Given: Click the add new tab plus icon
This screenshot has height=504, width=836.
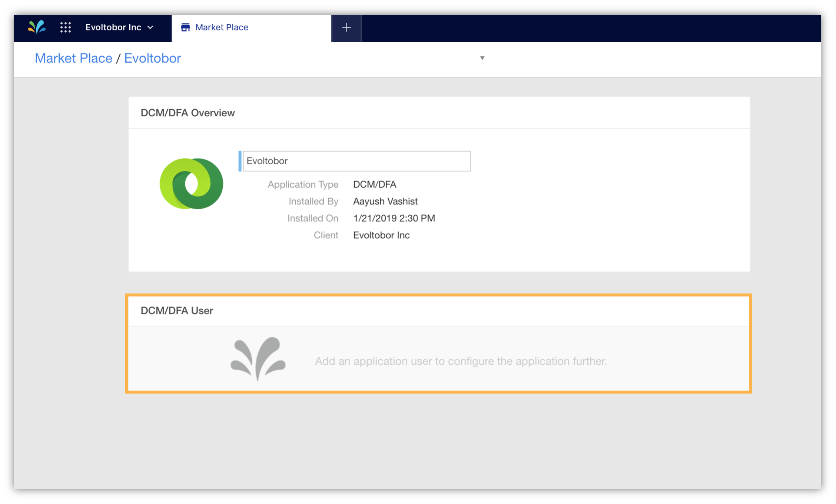Looking at the screenshot, I should (x=346, y=27).
